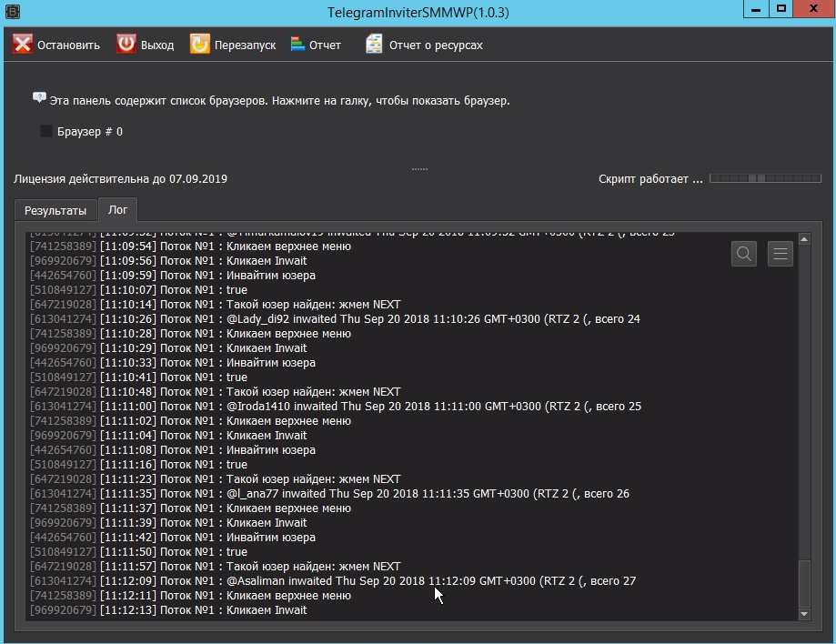The image size is (836, 644).
Task: Click the panel splitter dotted handle
Action: pos(419,169)
